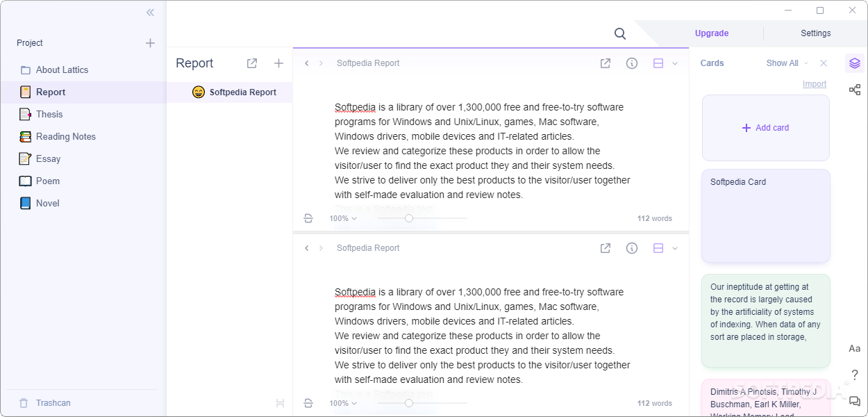Show info for the top editor document

coord(632,63)
